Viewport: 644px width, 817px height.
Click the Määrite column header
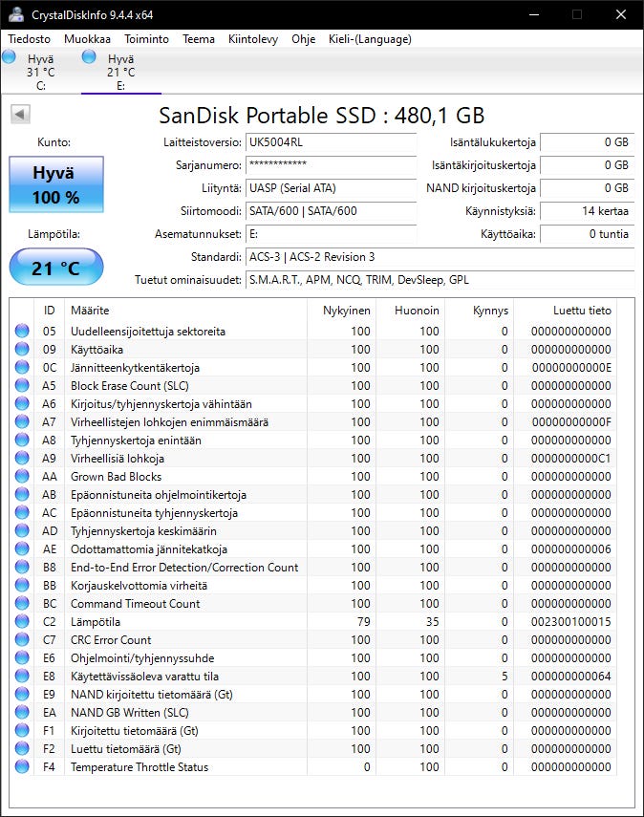(90, 311)
